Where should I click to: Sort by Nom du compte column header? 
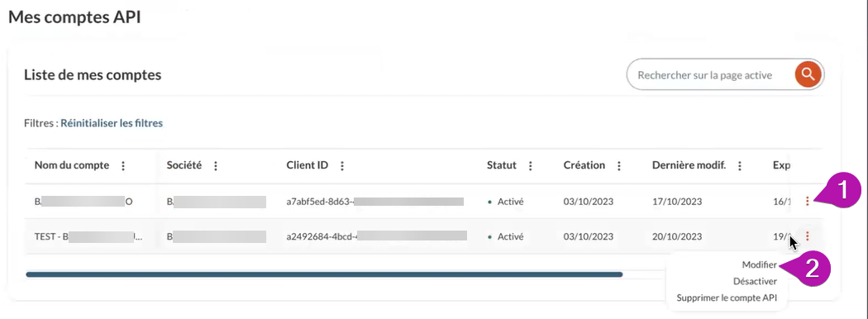[72, 165]
